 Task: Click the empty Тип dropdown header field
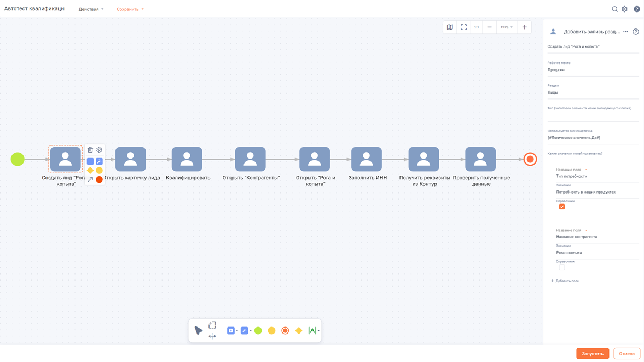[593, 116]
